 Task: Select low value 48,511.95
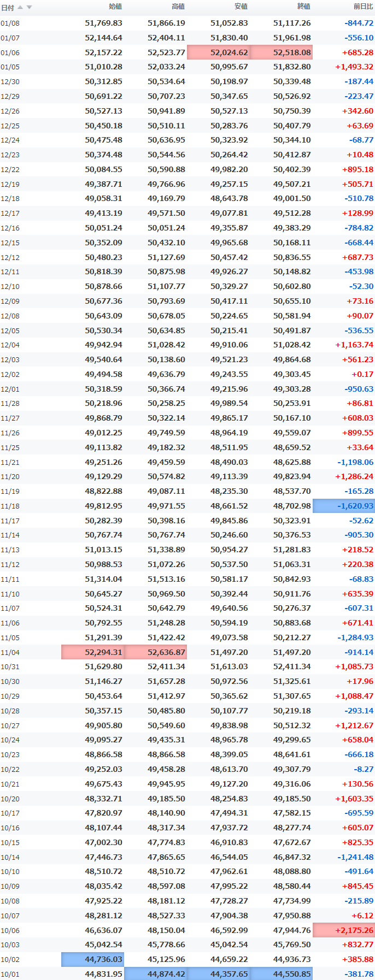(229, 447)
